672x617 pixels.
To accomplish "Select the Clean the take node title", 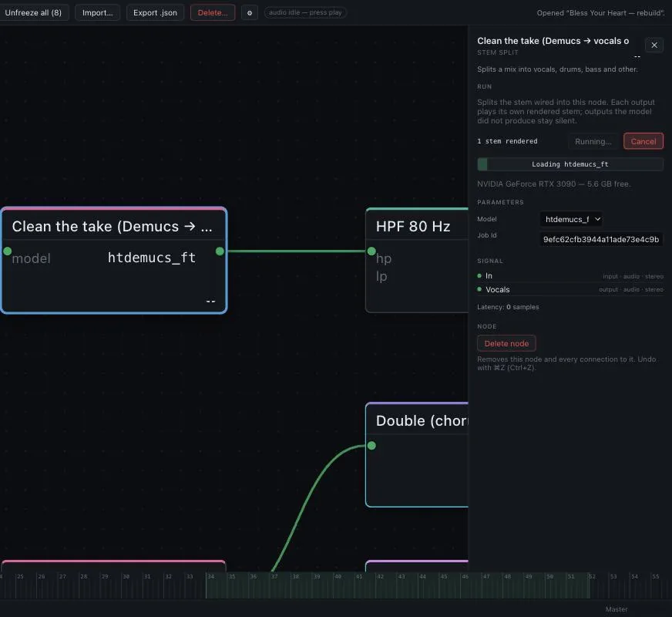I will tap(112, 227).
